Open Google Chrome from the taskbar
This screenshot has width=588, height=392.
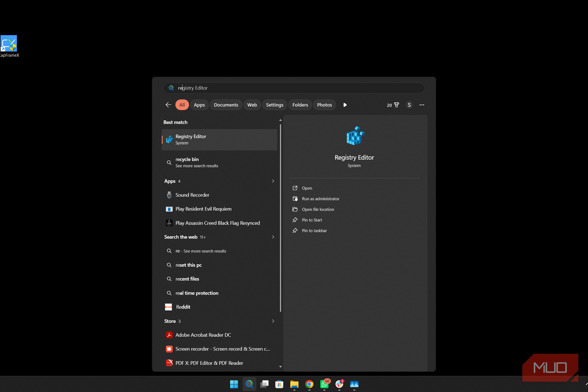309,384
